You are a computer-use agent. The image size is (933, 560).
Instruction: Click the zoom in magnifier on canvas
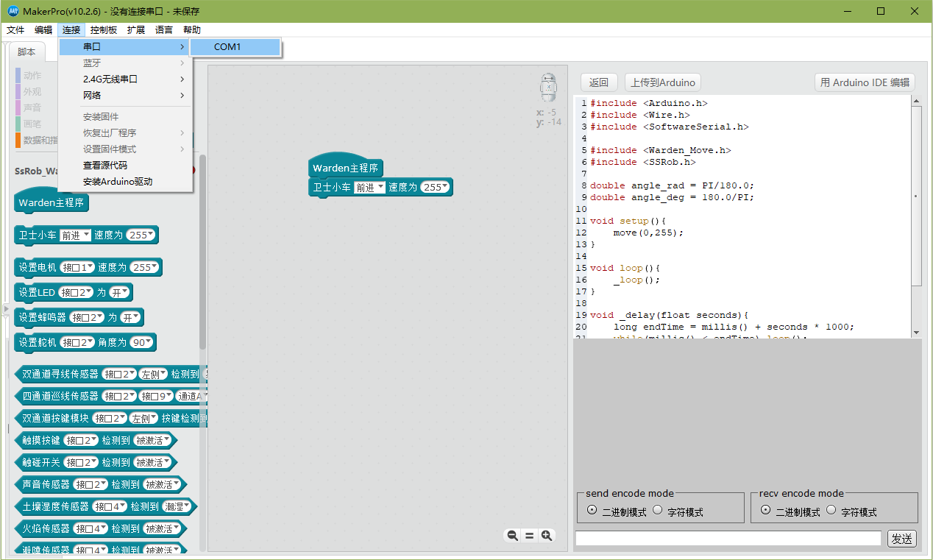click(547, 536)
